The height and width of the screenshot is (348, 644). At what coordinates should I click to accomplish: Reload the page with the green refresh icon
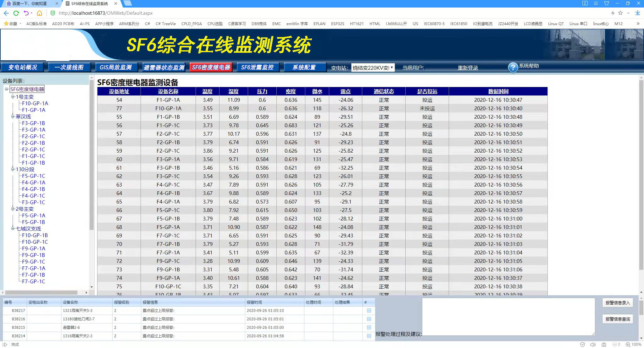click(x=16, y=13)
